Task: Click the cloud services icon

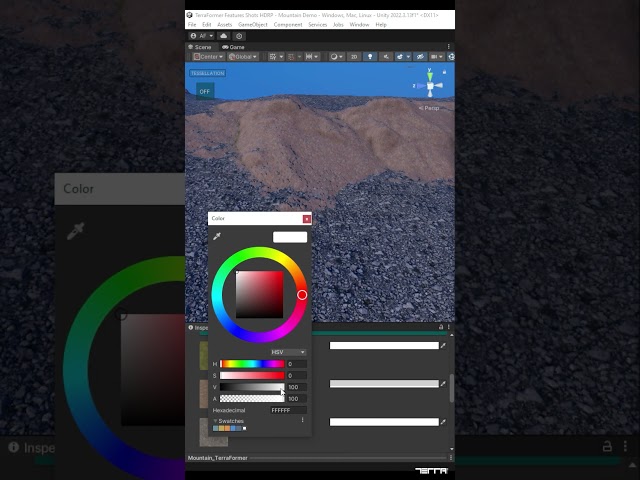Action: (224, 36)
